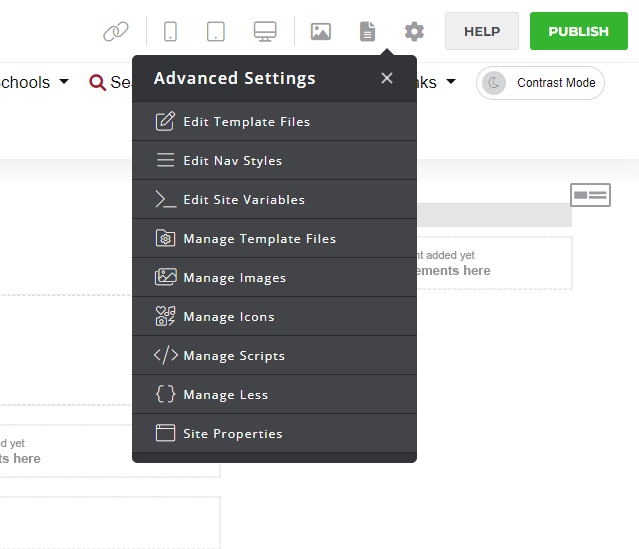Switch to mobile phone preview
639x549 pixels.
tap(170, 31)
